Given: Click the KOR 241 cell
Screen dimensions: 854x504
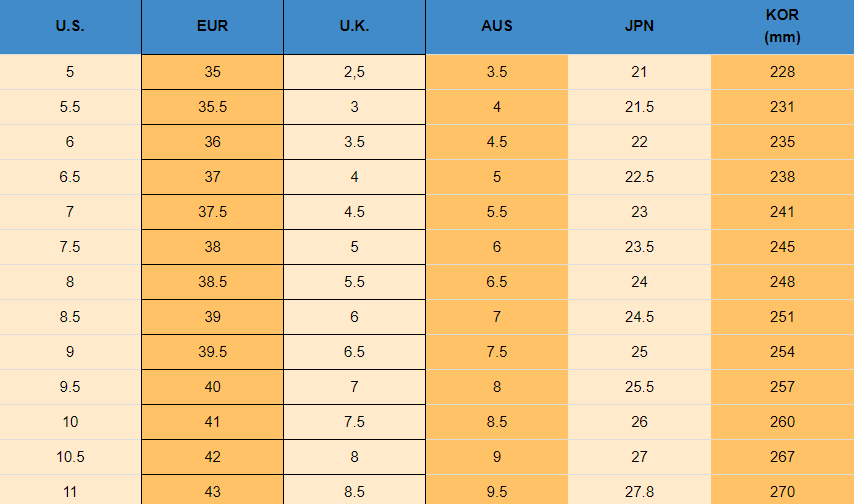Looking at the screenshot, I should pos(782,212).
